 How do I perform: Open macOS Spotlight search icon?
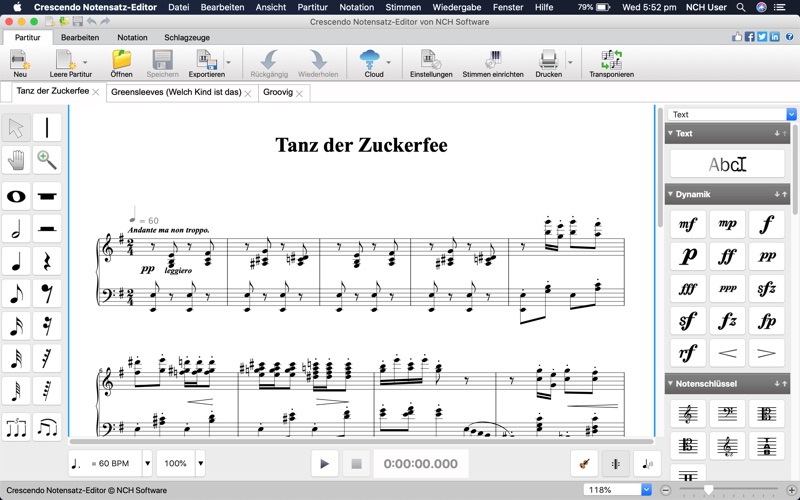pos(741,7)
